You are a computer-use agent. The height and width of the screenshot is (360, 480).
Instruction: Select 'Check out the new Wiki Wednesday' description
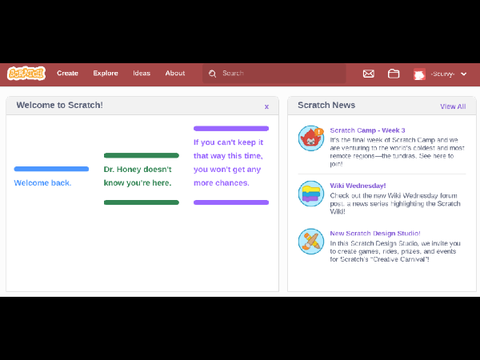(395, 203)
